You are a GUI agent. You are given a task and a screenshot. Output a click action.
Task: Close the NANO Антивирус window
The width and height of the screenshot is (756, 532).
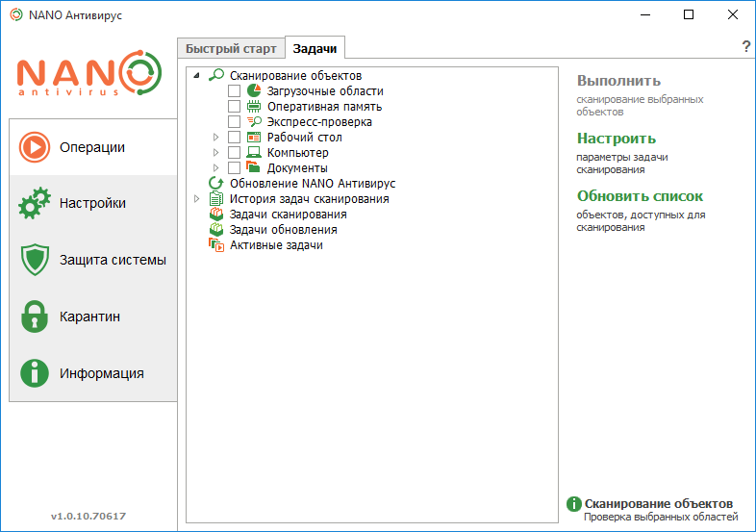point(732,15)
